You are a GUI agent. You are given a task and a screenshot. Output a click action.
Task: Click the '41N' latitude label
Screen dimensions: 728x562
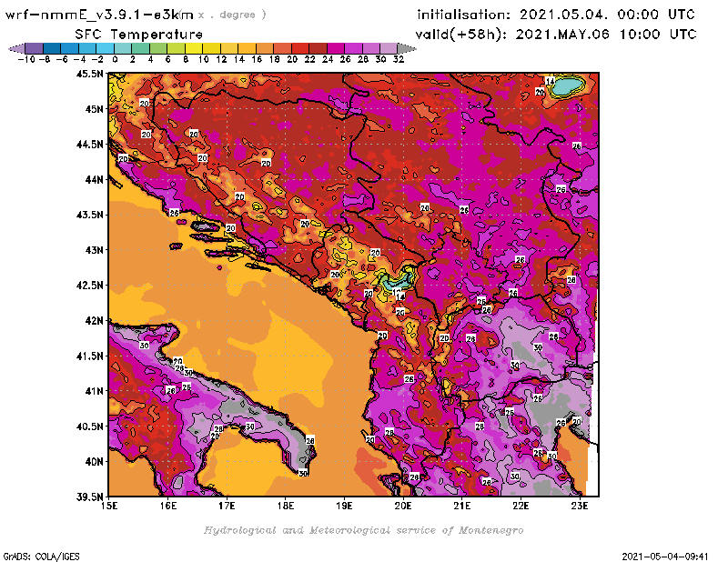(x=95, y=391)
